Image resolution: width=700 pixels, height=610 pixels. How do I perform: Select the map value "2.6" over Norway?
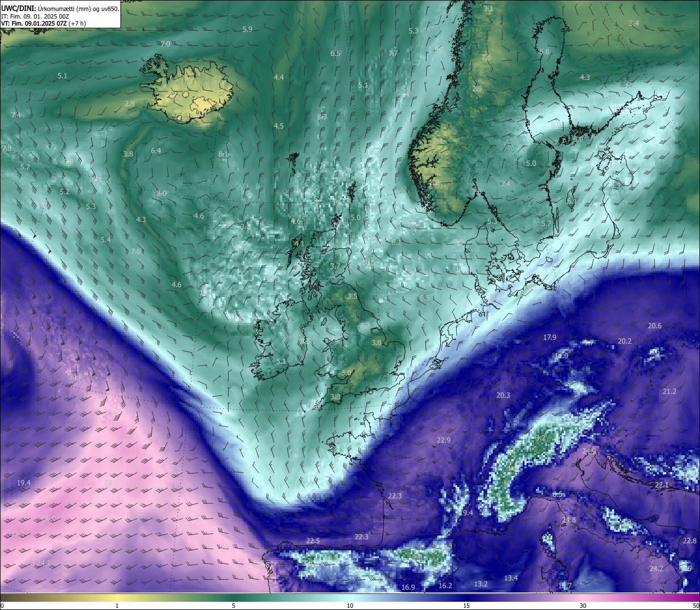tap(486, 57)
